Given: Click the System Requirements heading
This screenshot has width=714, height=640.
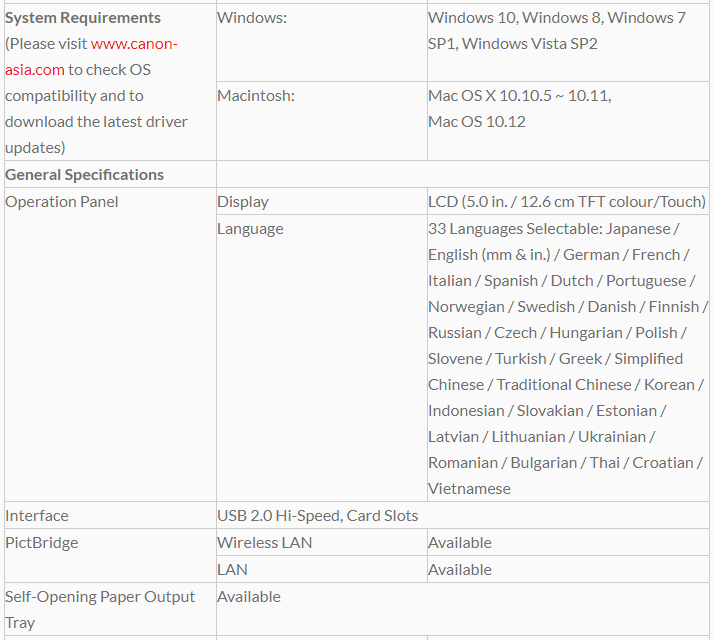Looking at the screenshot, I should coord(83,18).
